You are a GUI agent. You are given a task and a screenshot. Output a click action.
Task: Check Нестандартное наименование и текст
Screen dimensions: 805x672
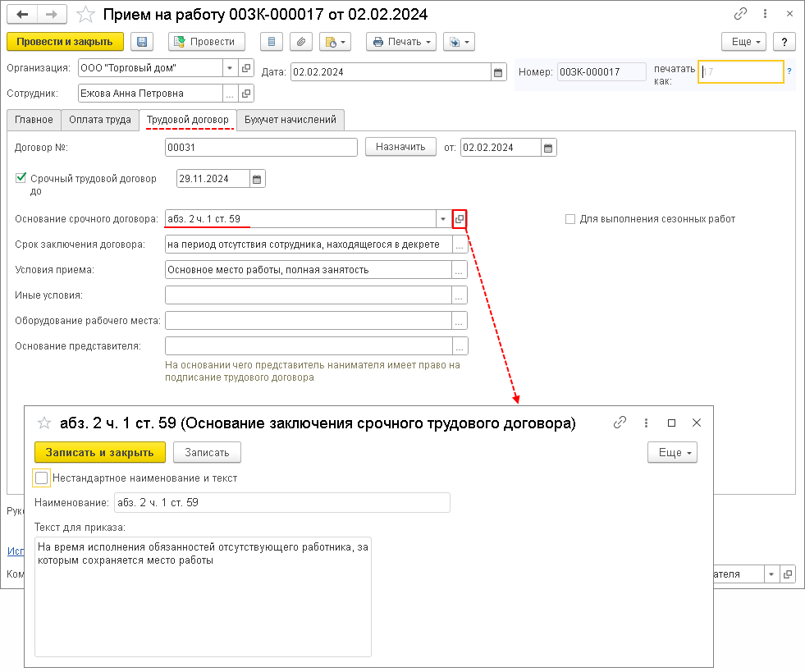[42, 478]
